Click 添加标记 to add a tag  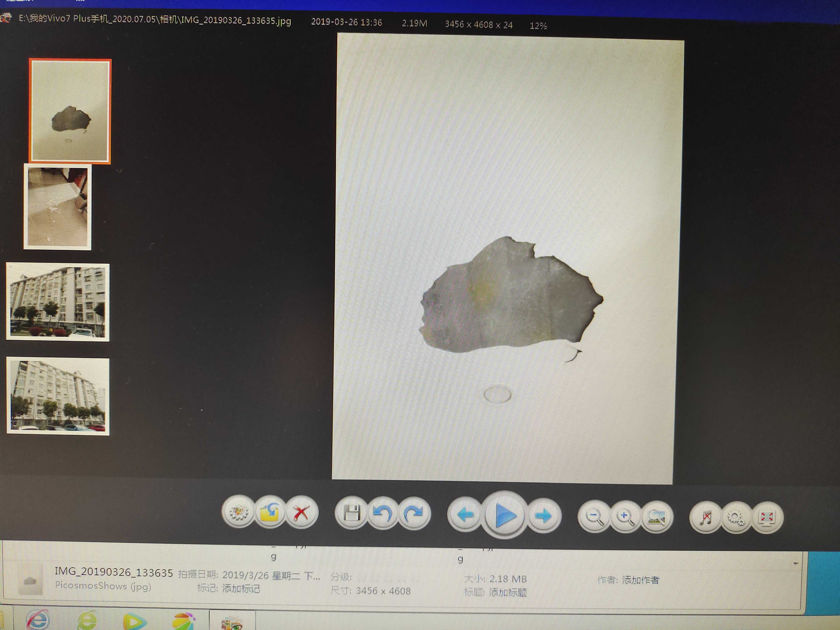(241, 589)
